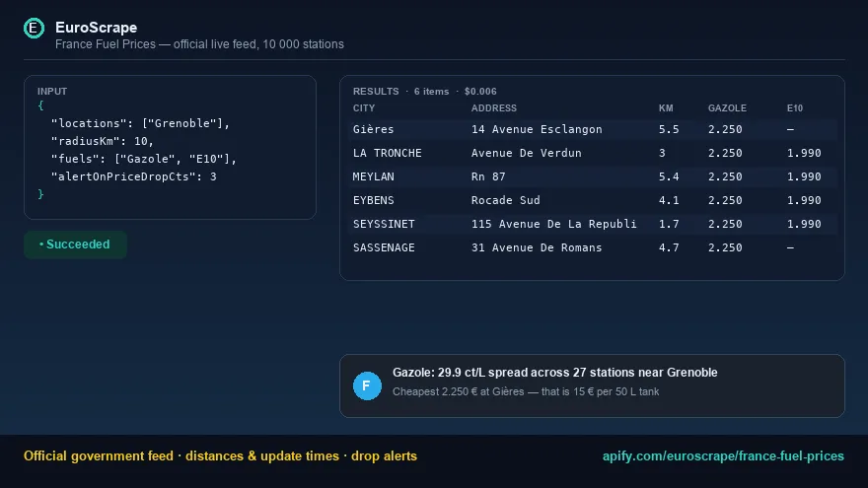The height and width of the screenshot is (488, 868).
Task: Click the 5.4 km value for MEYLAN
Action: (x=669, y=176)
